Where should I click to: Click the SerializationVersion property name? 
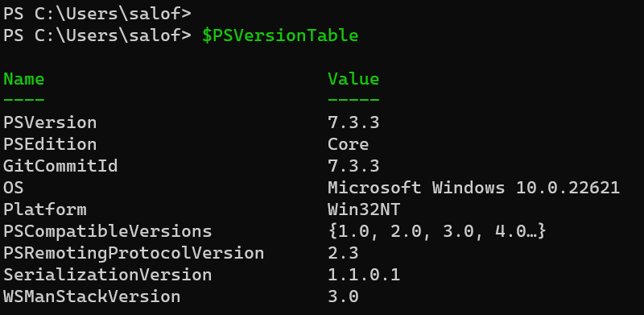coord(108,275)
